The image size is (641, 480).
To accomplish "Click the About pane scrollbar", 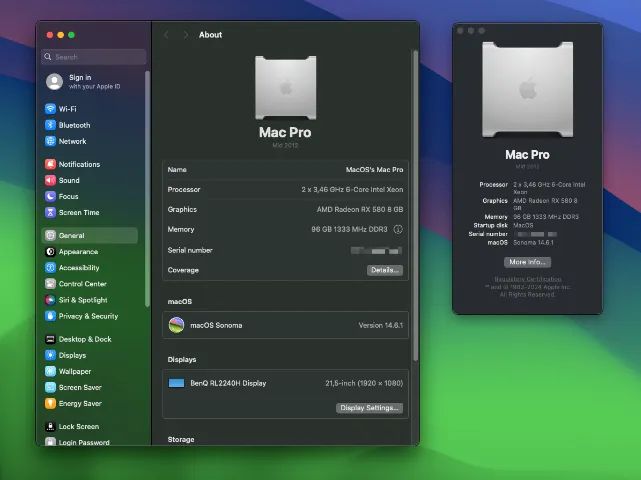I will tap(415, 206).
